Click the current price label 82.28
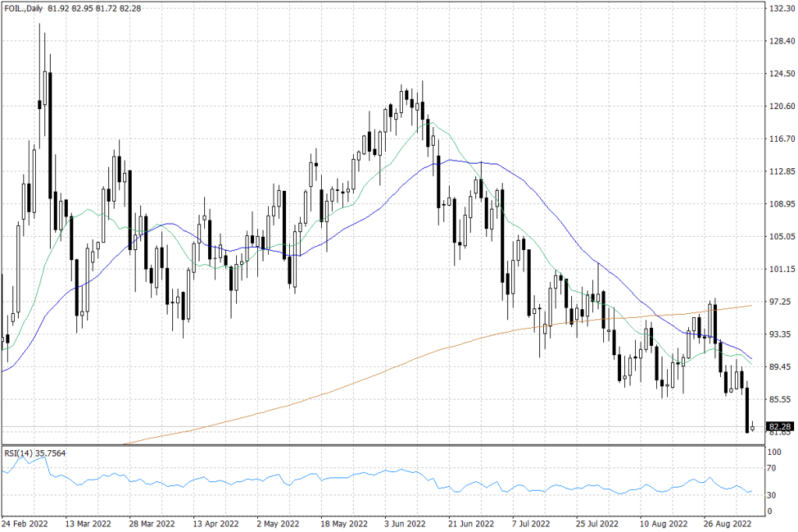Image resolution: width=798 pixels, height=532 pixels. click(x=780, y=427)
